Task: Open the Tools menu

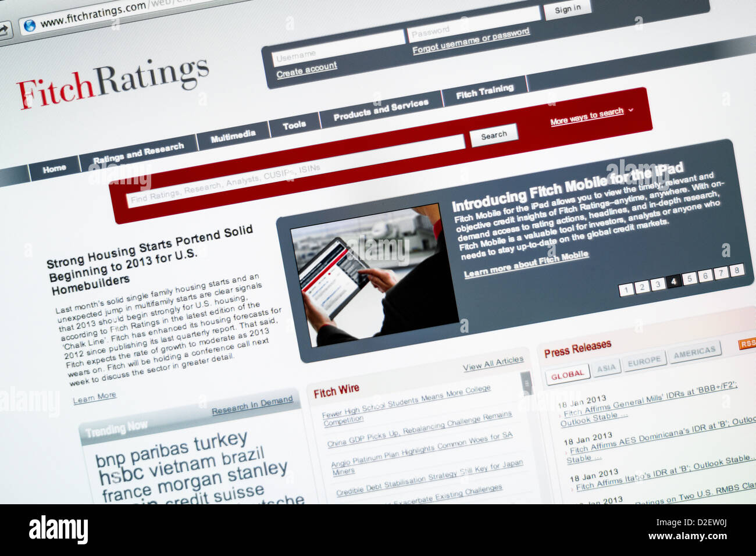Action: point(294,124)
